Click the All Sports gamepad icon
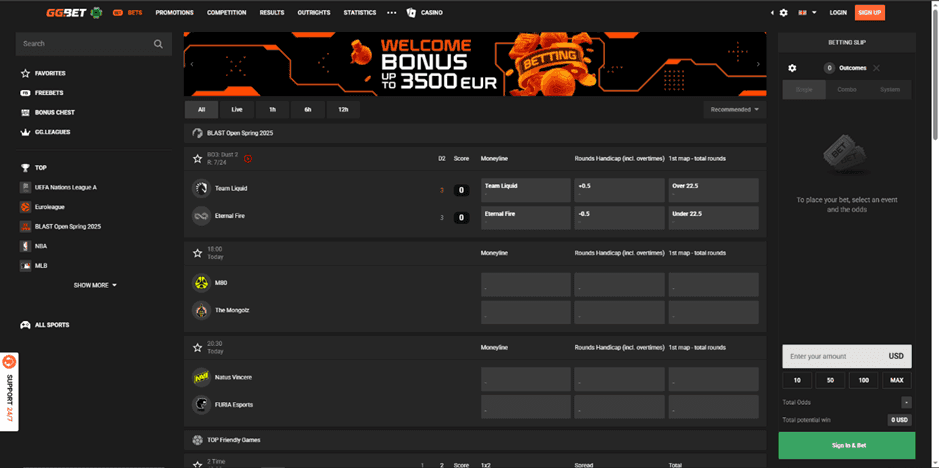Screen dimensions: 939x468 (26, 325)
